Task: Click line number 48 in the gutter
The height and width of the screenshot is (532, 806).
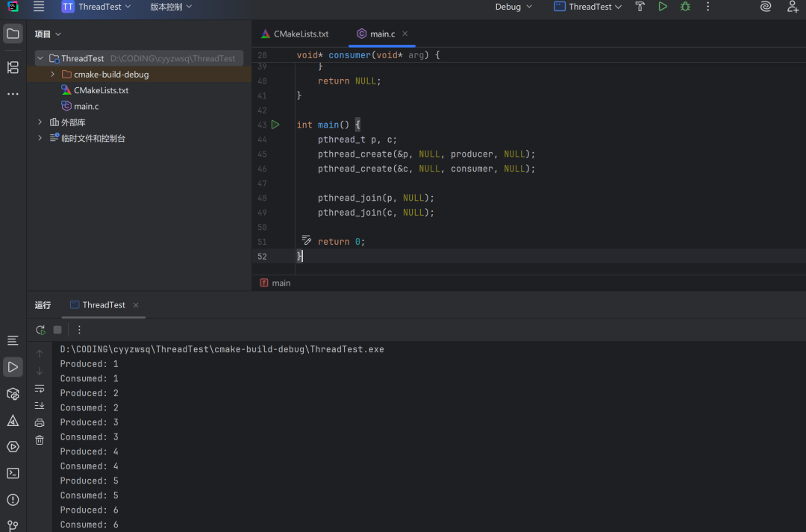Action: pos(262,198)
